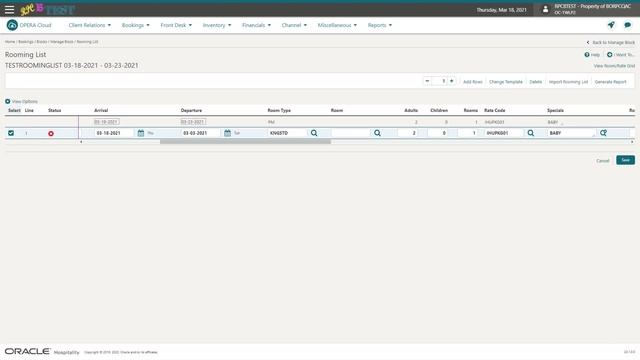This screenshot has height=360, width=640.
Task: Click Change Template link
Action: click(x=506, y=82)
